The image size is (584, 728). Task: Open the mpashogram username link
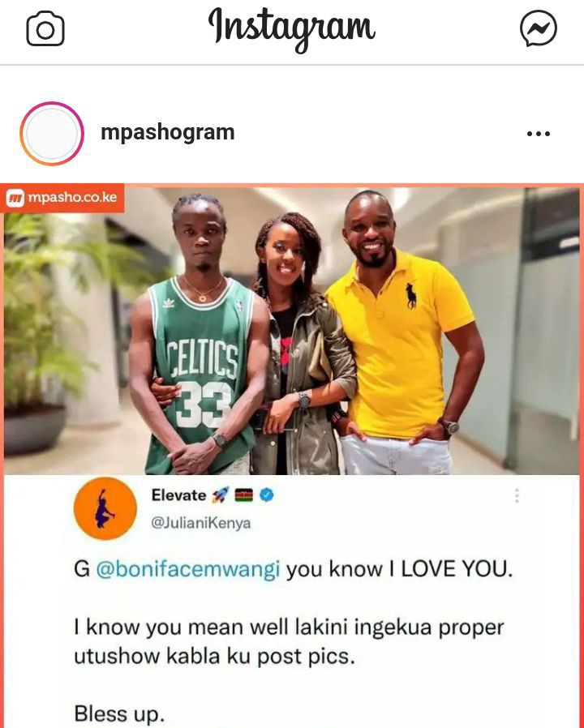coord(168,132)
